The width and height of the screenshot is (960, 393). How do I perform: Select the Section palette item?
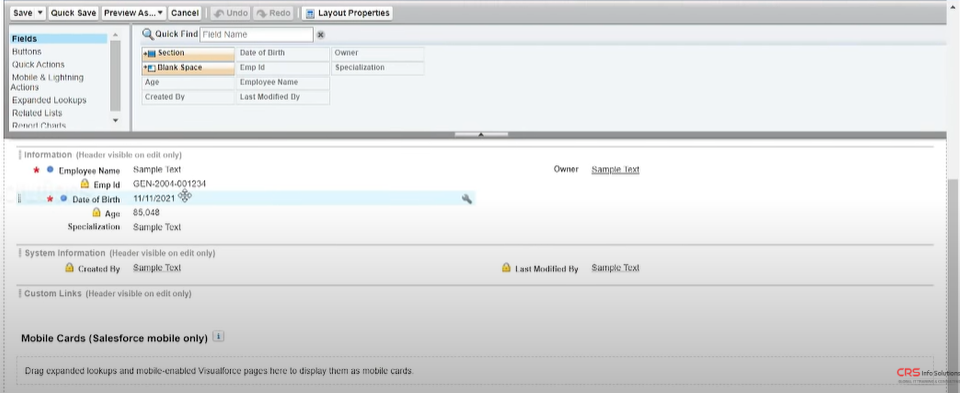tap(188, 53)
